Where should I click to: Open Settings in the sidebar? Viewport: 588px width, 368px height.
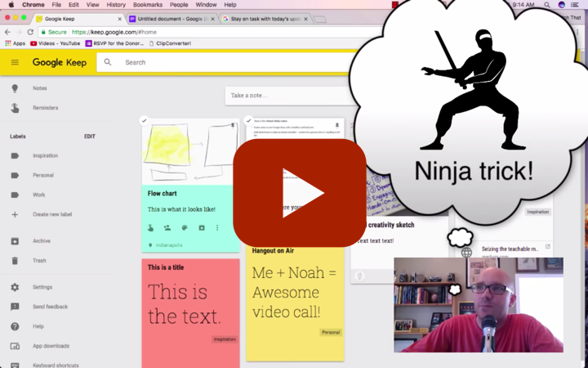click(42, 287)
